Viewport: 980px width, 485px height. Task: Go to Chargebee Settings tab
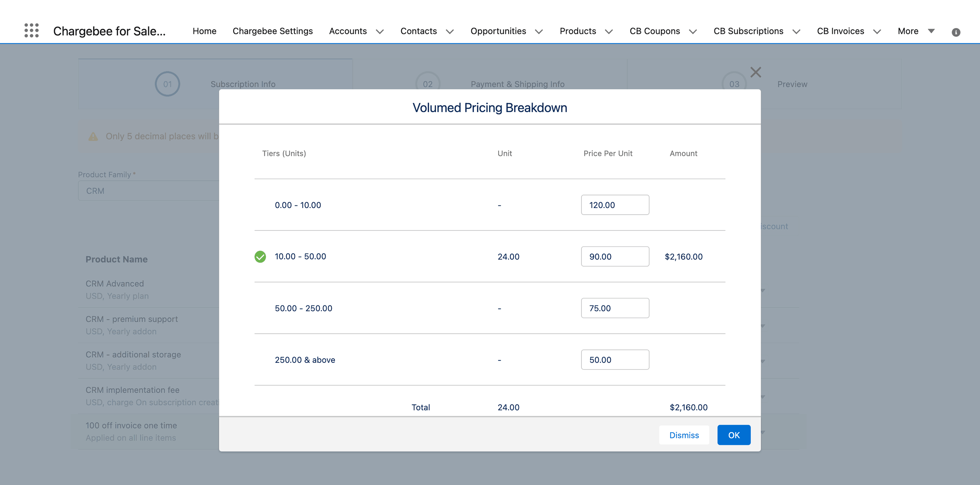point(272,31)
